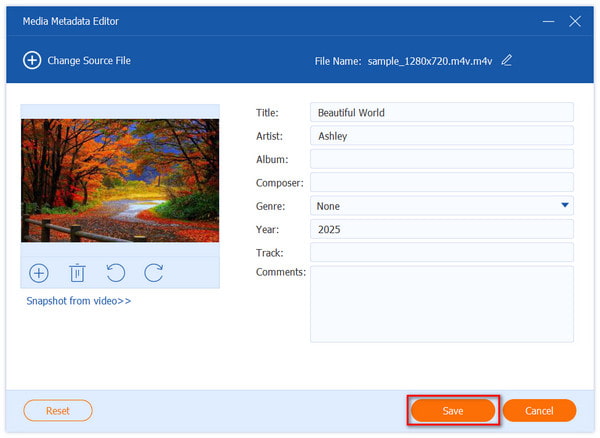Click inside the Comments text area
This screenshot has width=600, height=438.
441,304
